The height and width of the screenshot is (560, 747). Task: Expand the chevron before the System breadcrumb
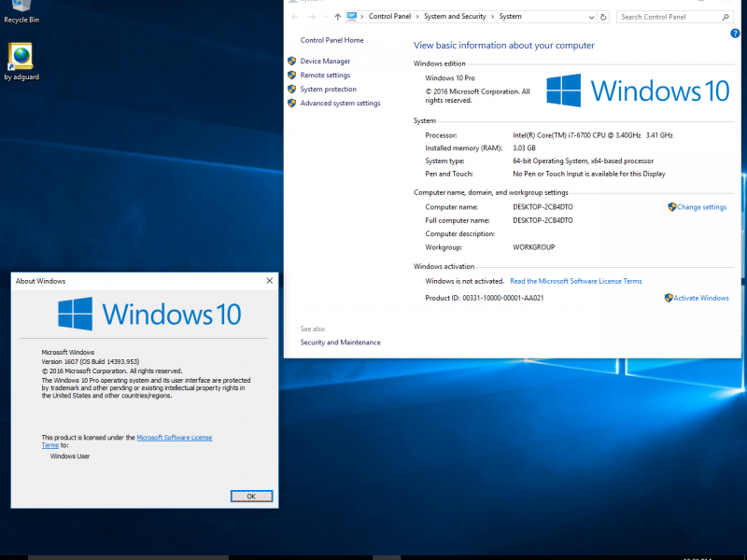click(x=493, y=16)
